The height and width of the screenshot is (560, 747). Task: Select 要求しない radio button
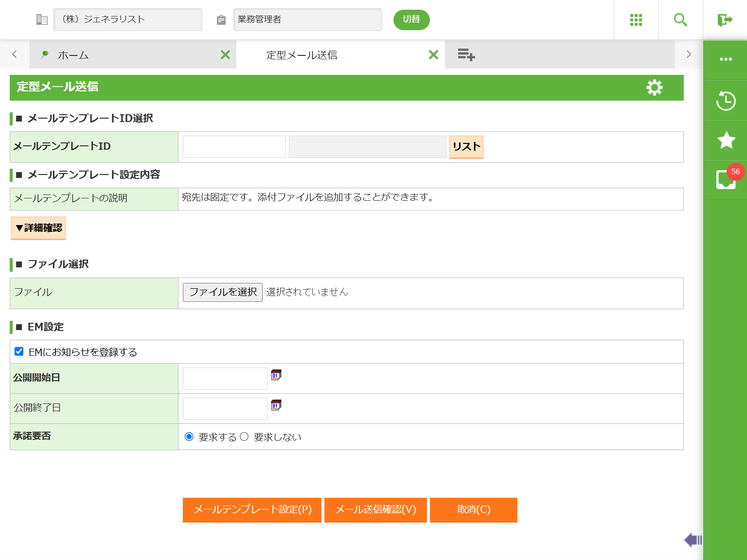click(x=244, y=437)
